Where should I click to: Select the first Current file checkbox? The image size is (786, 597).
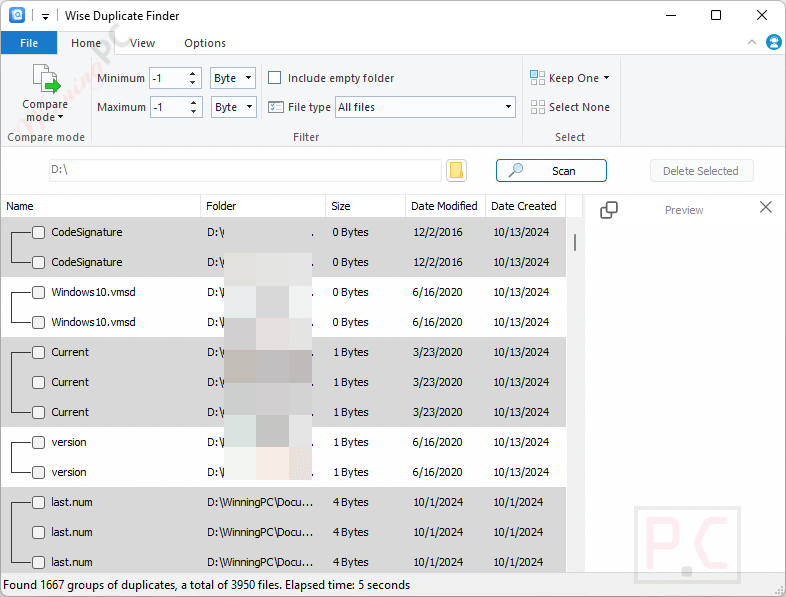39,352
